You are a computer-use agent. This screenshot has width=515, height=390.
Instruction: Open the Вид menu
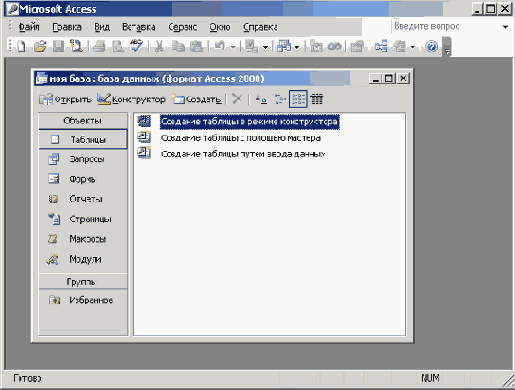pos(102,27)
